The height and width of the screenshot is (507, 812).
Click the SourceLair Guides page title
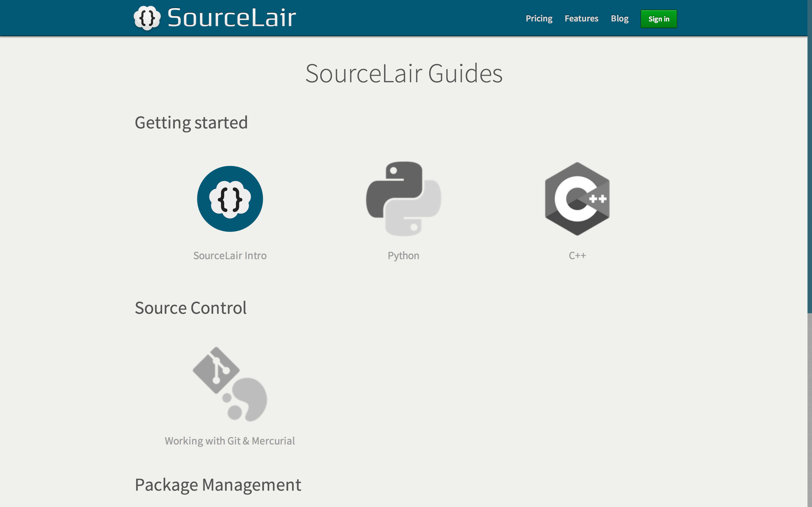[404, 74]
